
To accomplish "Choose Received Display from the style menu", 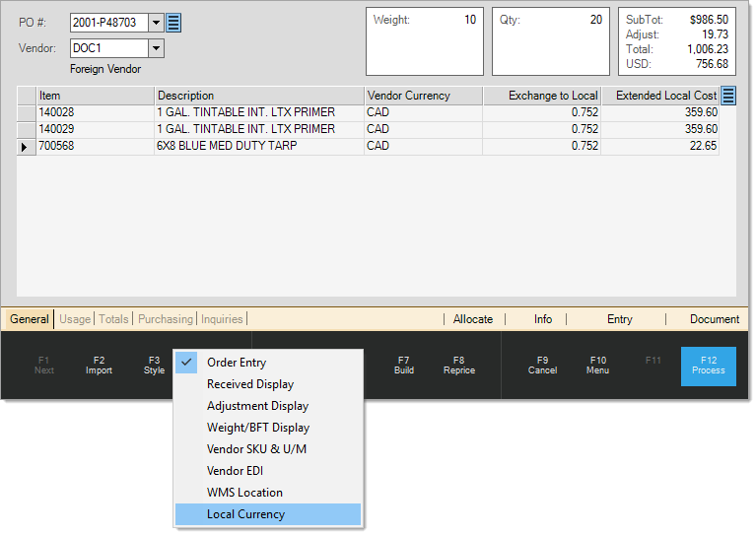I will click(x=267, y=384).
